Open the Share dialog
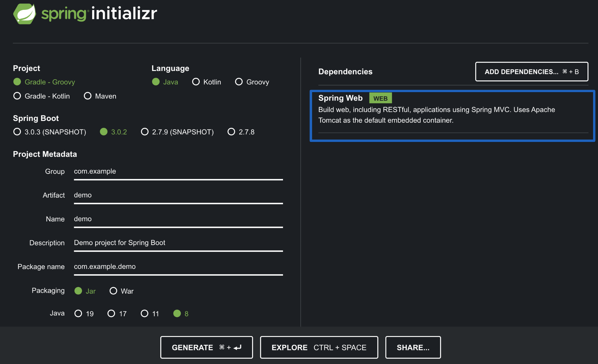598x364 pixels. point(413,347)
